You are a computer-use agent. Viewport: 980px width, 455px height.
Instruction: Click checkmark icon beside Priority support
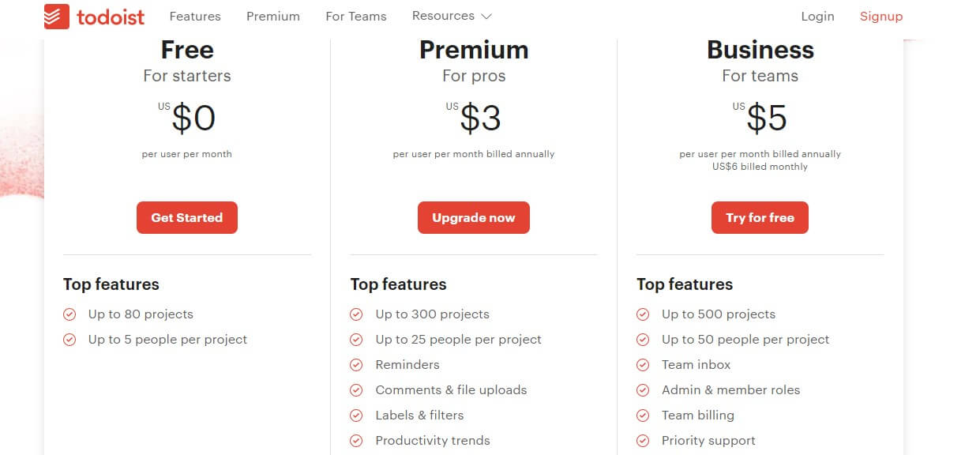[643, 441]
